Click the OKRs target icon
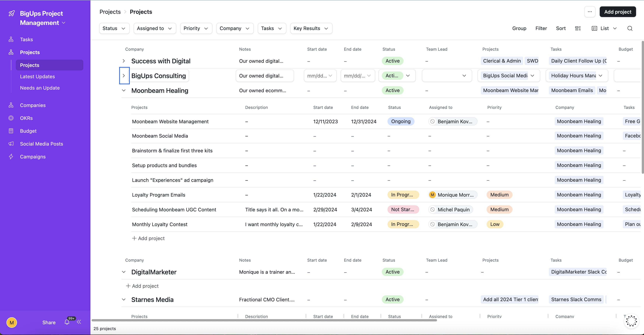The height and width of the screenshot is (335, 644). click(11, 118)
